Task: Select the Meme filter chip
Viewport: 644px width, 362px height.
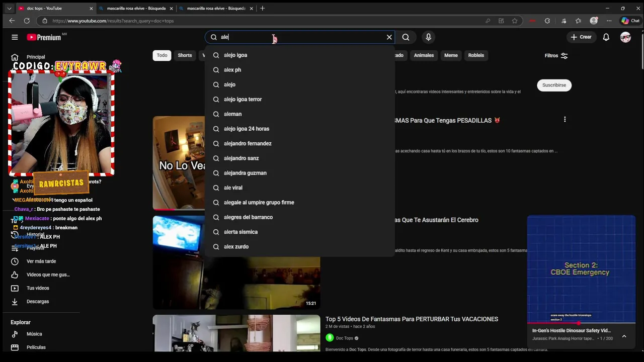Action: pyautogui.click(x=451, y=55)
